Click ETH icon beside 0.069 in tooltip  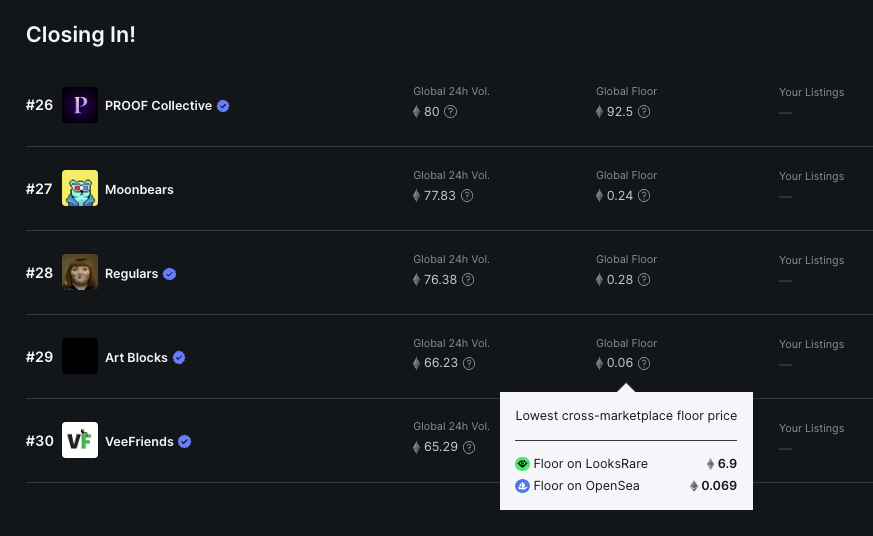point(694,486)
